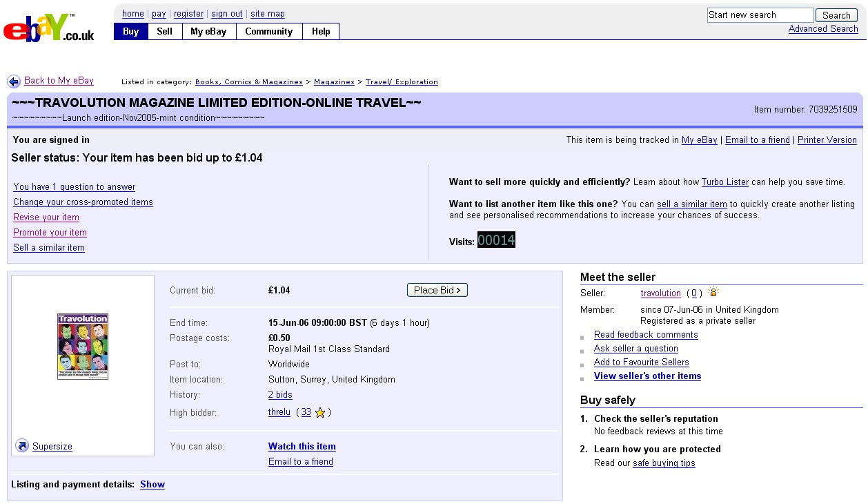The image size is (868, 504).
Task: Click Promote your item
Action: (50, 233)
